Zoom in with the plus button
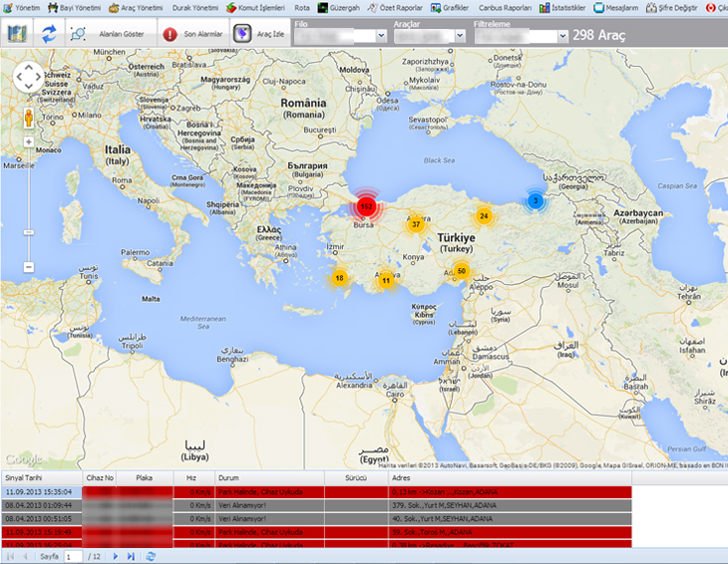Image resolution: width=728 pixels, height=564 pixels. click(29, 141)
